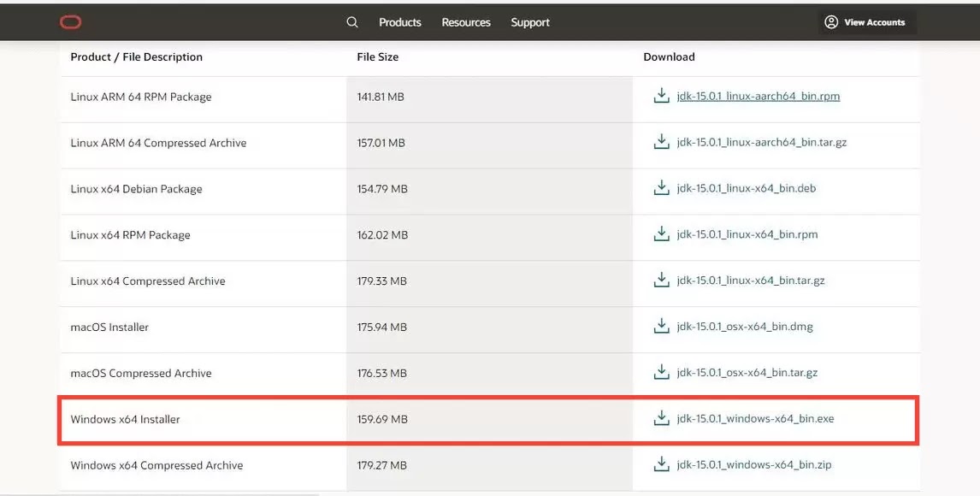Click the File Size column header

coord(377,56)
